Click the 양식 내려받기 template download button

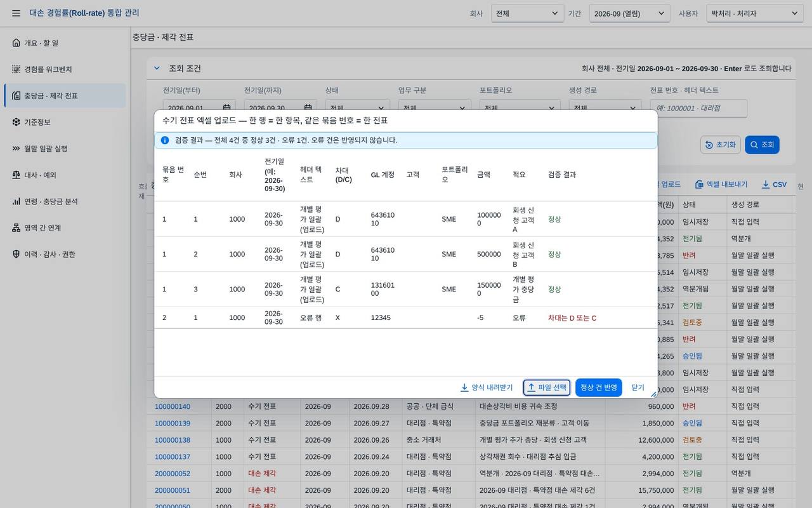click(x=487, y=387)
